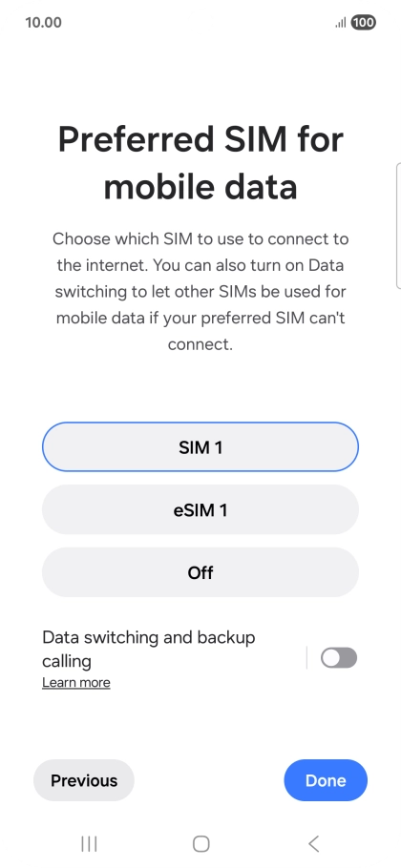401x868 pixels.
Task: Tap the Data switching and backup calling label
Action: [x=148, y=649]
